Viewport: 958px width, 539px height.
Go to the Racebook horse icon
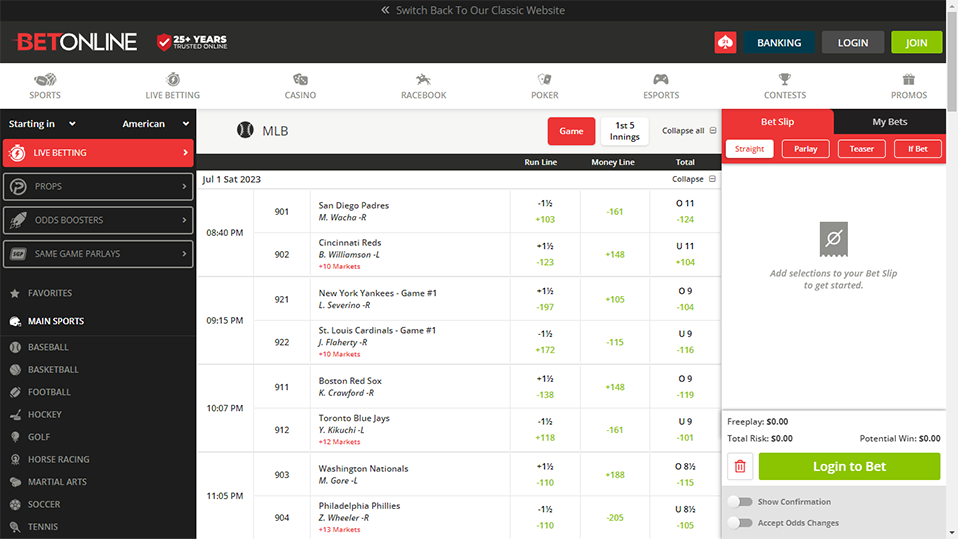(423, 80)
